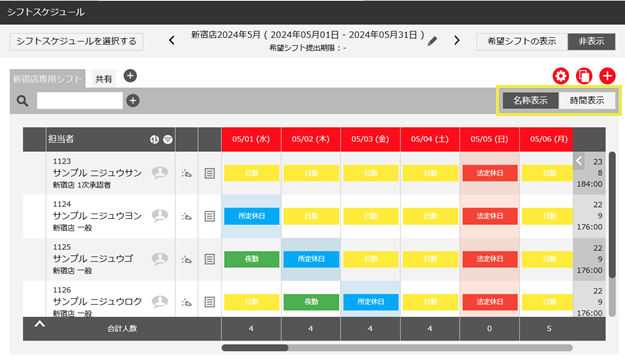The image size is (625, 360).
Task: Add search condition with plus beside search box
Action: pyautogui.click(x=133, y=100)
